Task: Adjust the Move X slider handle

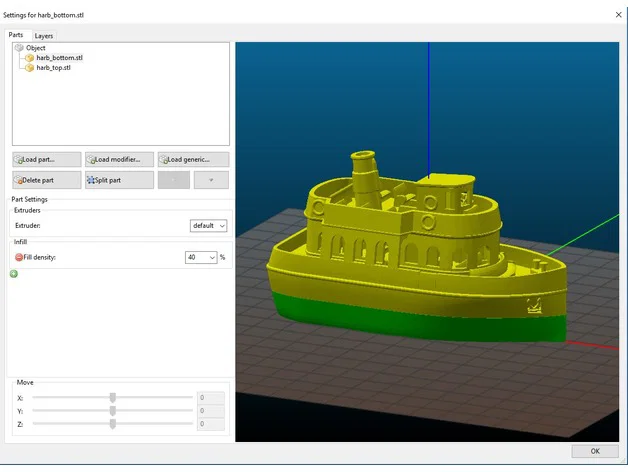Action: [x=113, y=397]
